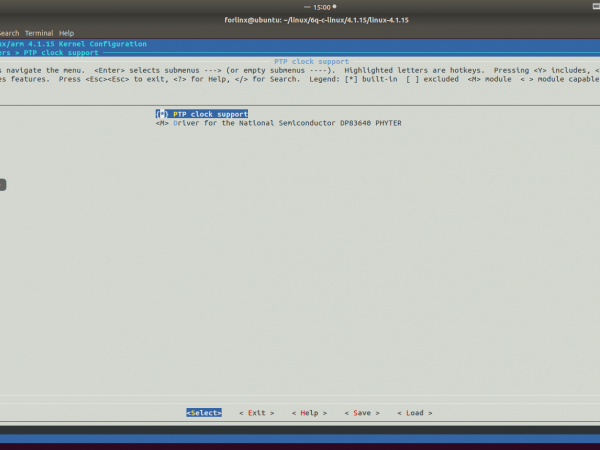Toggle module state for DP83640 PHYTER driver

(x=160, y=123)
